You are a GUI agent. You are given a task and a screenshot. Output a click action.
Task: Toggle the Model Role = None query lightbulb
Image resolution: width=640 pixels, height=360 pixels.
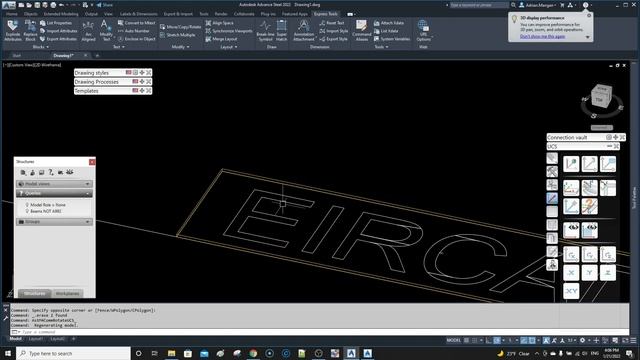tap(27, 205)
